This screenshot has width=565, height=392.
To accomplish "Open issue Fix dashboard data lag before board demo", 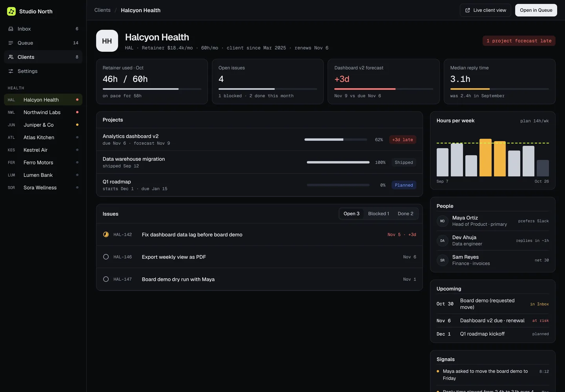I will pyautogui.click(x=259, y=234).
